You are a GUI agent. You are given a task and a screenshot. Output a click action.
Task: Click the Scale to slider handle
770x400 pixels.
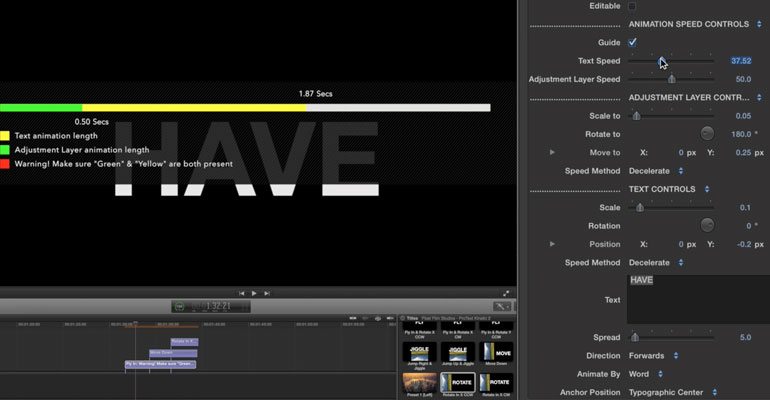pyautogui.click(x=636, y=116)
